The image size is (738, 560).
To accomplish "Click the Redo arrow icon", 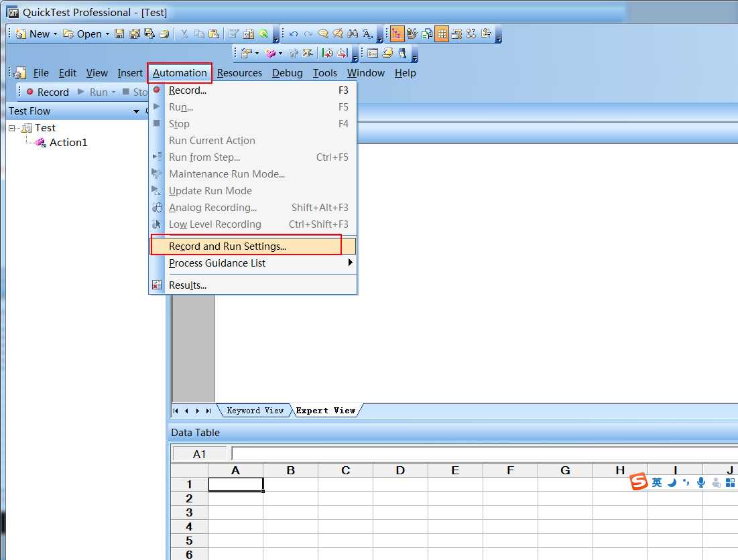I will [x=308, y=34].
